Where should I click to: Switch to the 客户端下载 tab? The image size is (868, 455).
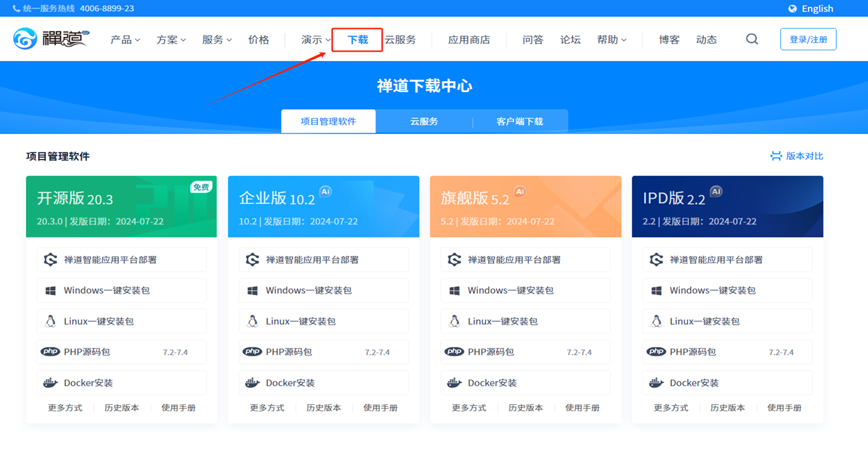[x=519, y=121]
